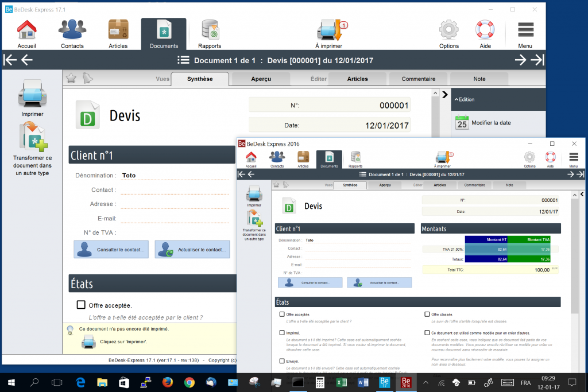Click the tag icon next to star in 17.1
Screen dimensions: 588x392
[x=87, y=78]
